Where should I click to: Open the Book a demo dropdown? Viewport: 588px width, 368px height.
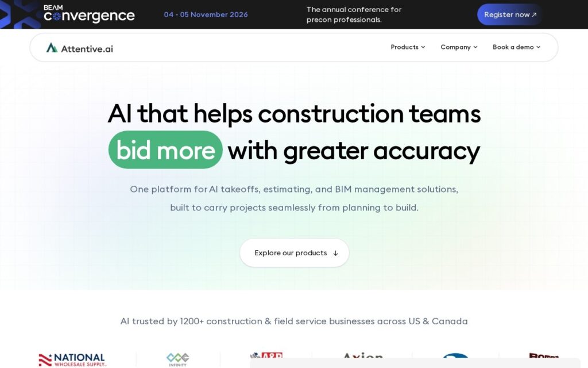(516, 47)
